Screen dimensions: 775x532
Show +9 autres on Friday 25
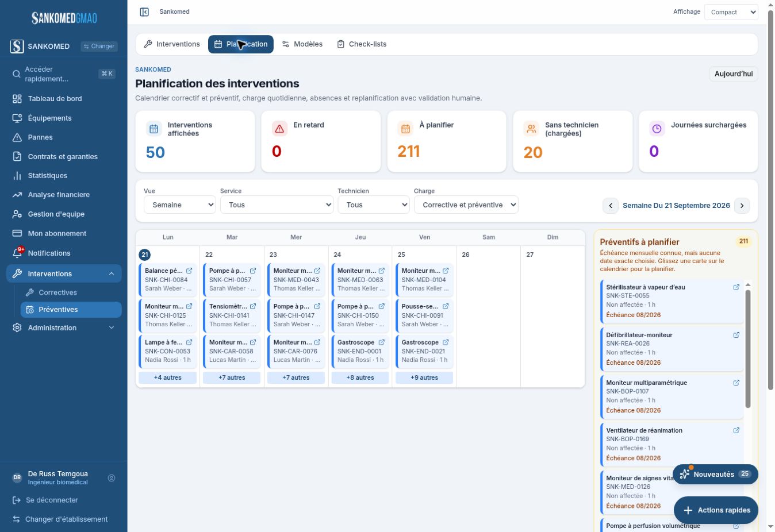coord(424,377)
